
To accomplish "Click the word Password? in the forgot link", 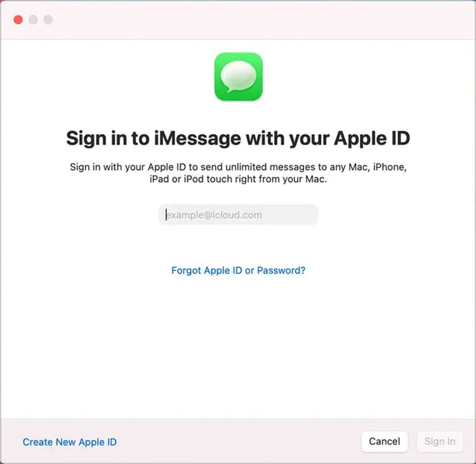I will pyautogui.click(x=281, y=270).
